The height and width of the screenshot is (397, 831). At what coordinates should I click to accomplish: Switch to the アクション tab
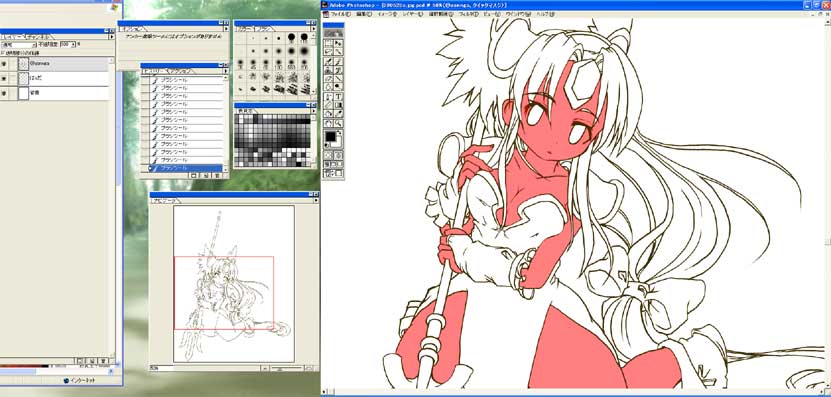(x=181, y=71)
